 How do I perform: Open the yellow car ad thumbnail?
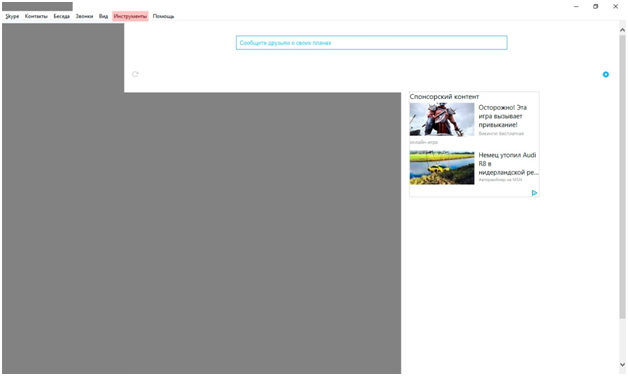(442, 167)
